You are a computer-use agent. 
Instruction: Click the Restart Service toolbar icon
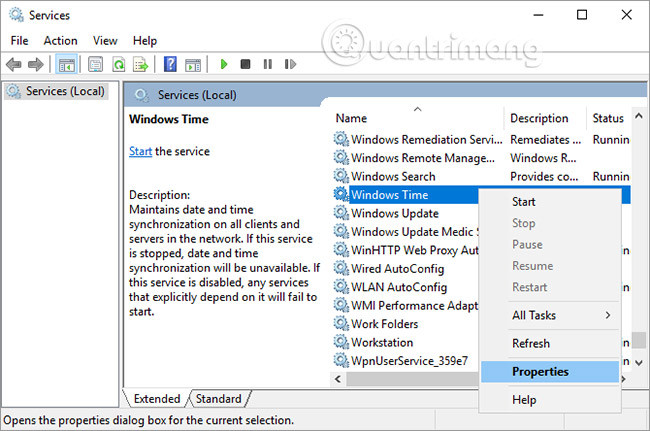pyautogui.click(x=289, y=64)
